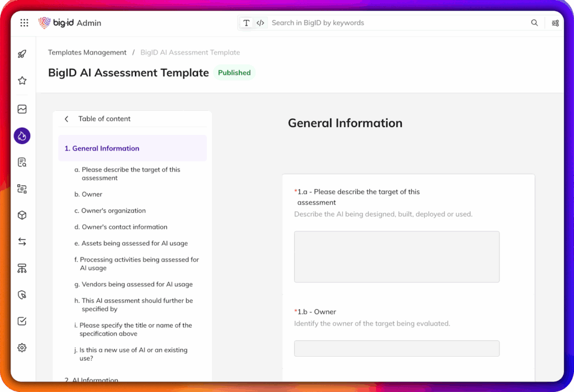Switch search to text mode (T)
The width and height of the screenshot is (574, 392).
coord(246,23)
